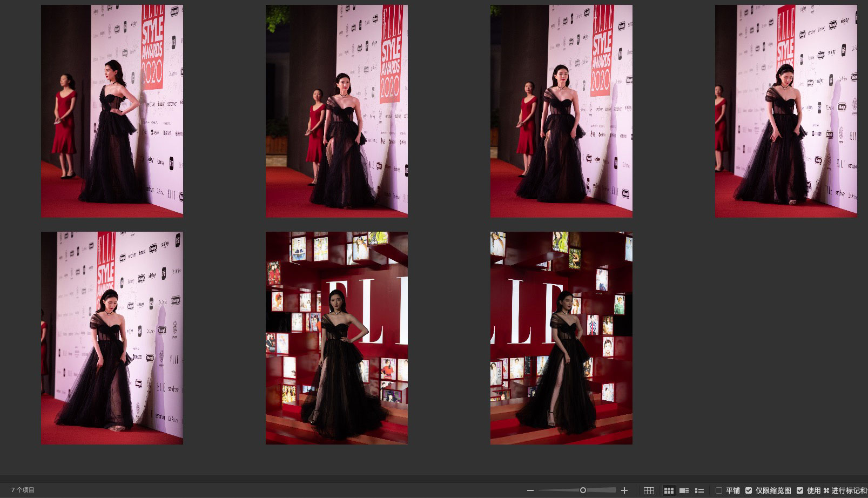Click the grid lock icon
Viewport: 868px width, 498px height.
point(649,490)
